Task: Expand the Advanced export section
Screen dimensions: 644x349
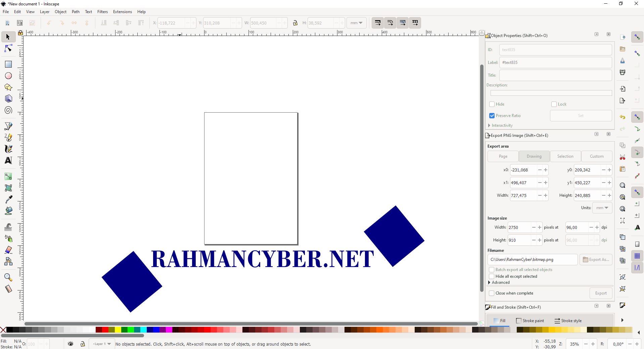Action: tap(499, 282)
